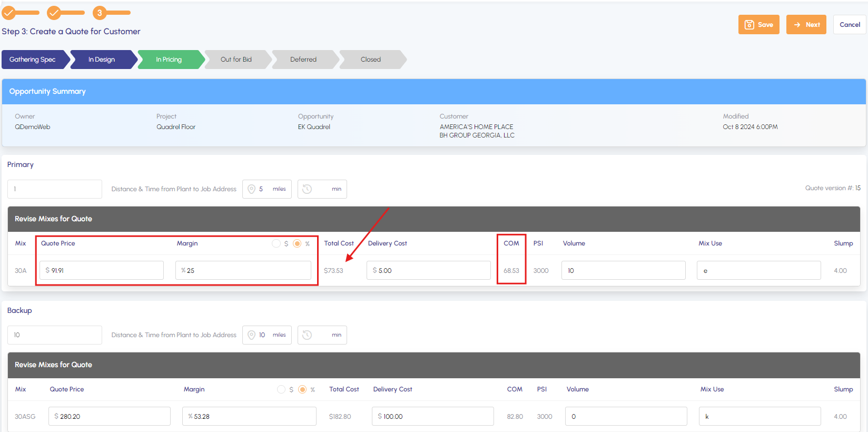Move opportunity to Out for Bid stage
The width and height of the screenshot is (868, 432).
238,60
